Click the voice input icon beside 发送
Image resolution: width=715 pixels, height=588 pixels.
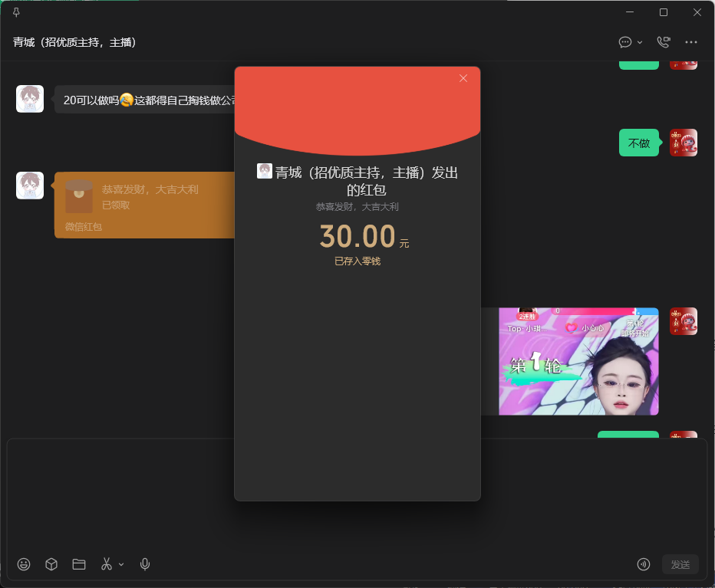click(x=644, y=564)
